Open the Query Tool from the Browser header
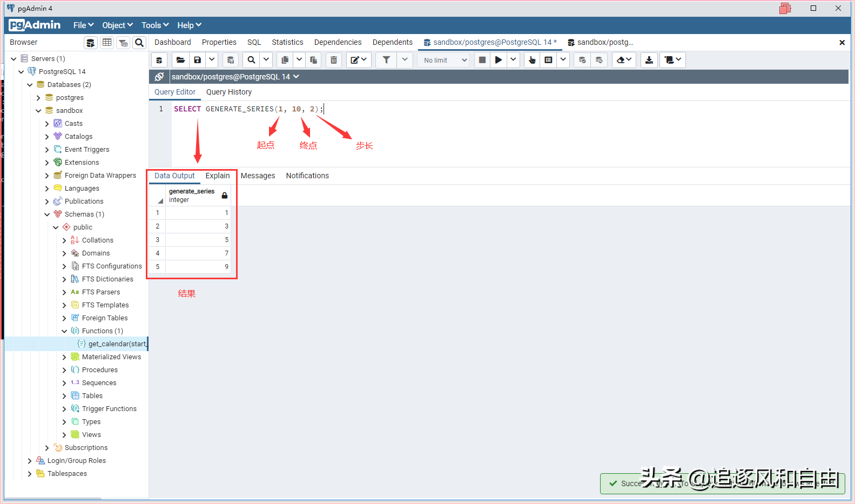 91,43
